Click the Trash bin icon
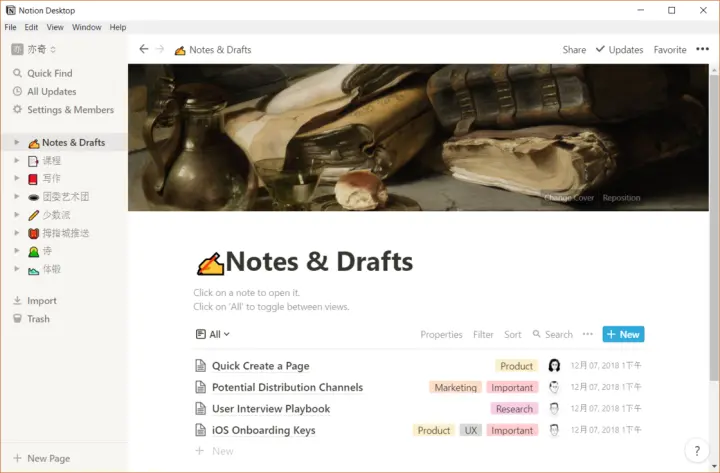Viewport: 720px width, 473px height. [x=17, y=318]
